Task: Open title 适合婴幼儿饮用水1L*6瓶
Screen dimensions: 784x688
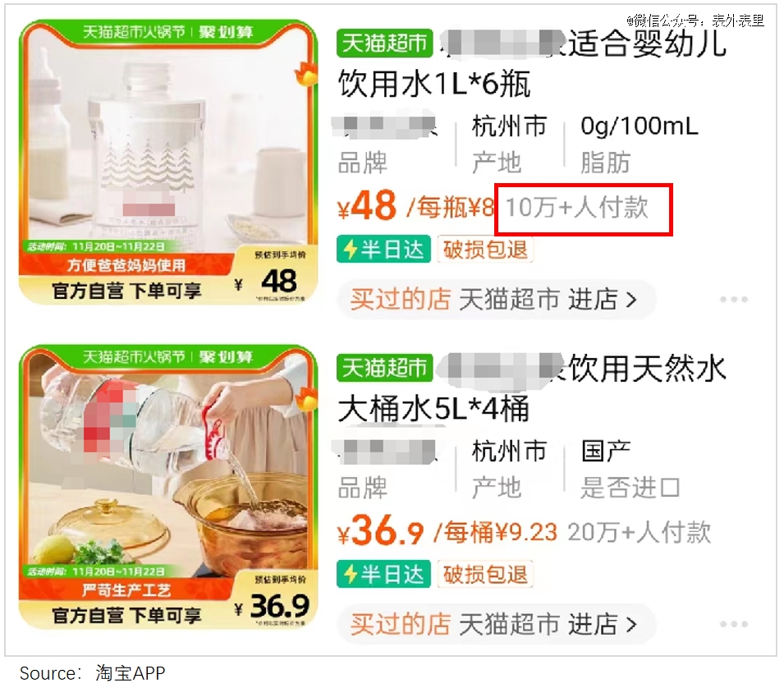Action: coord(533,63)
